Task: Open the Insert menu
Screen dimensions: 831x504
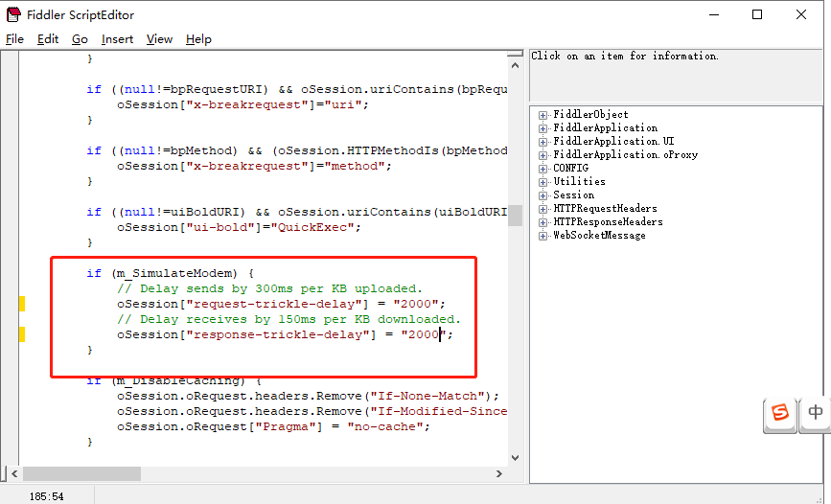Action: coord(117,39)
